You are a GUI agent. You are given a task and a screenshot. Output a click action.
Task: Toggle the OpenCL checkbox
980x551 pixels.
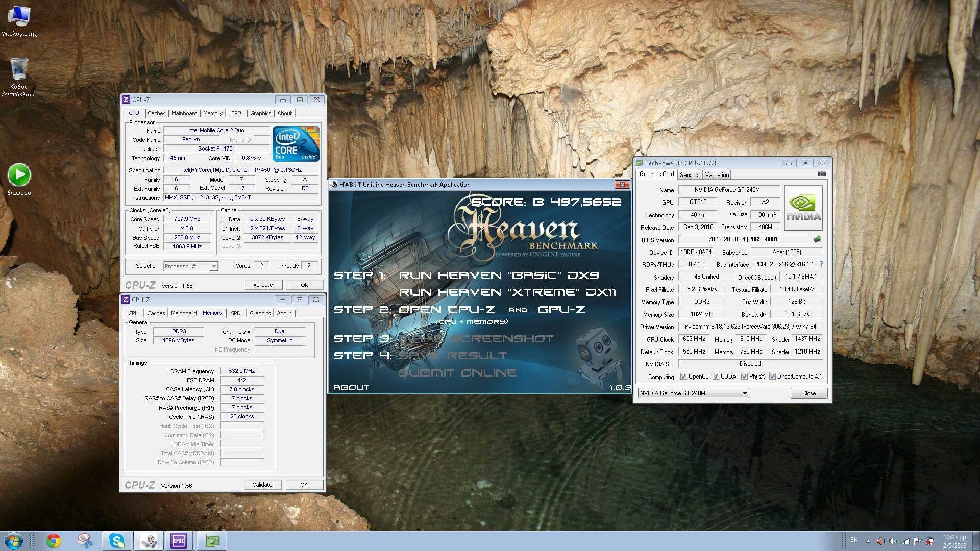pyautogui.click(x=683, y=377)
